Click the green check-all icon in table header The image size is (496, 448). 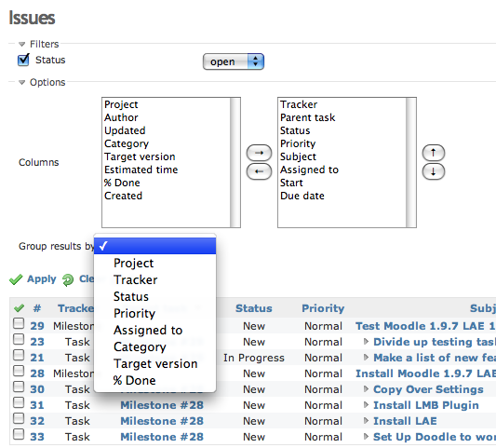coord(19,307)
